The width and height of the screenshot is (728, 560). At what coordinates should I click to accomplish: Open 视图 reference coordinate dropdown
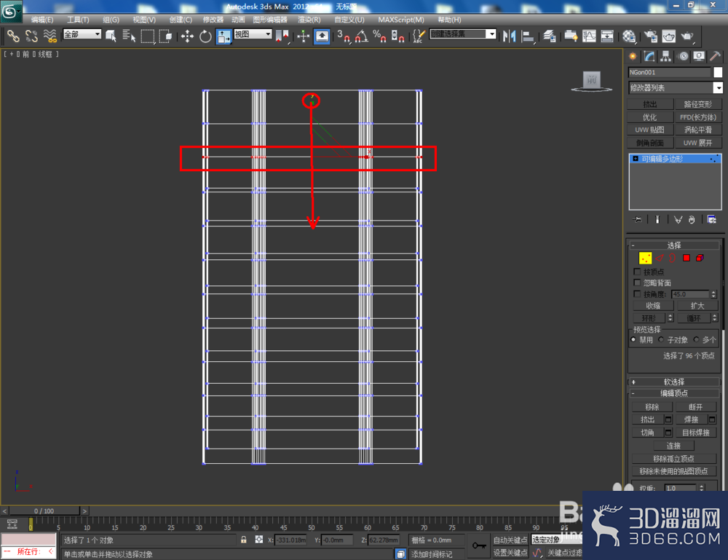pos(253,34)
